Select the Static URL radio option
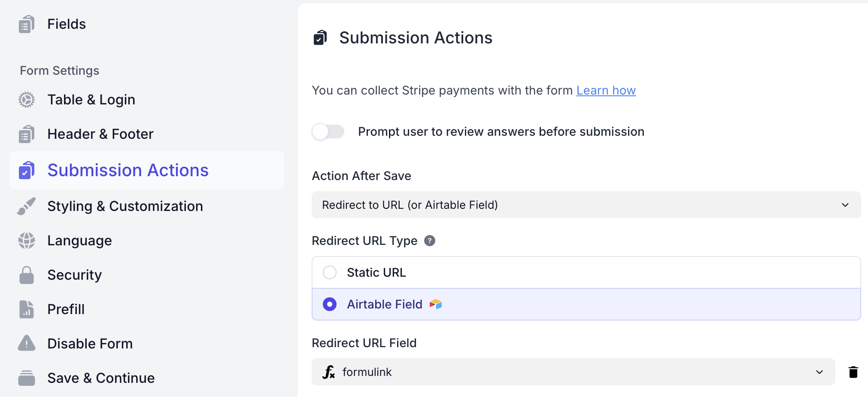The height and width of the screenshot is (397, 868). coord(330,272)
